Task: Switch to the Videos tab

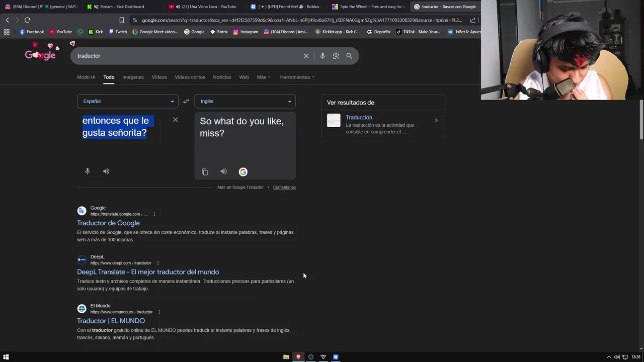Action: tap(159, 77)
